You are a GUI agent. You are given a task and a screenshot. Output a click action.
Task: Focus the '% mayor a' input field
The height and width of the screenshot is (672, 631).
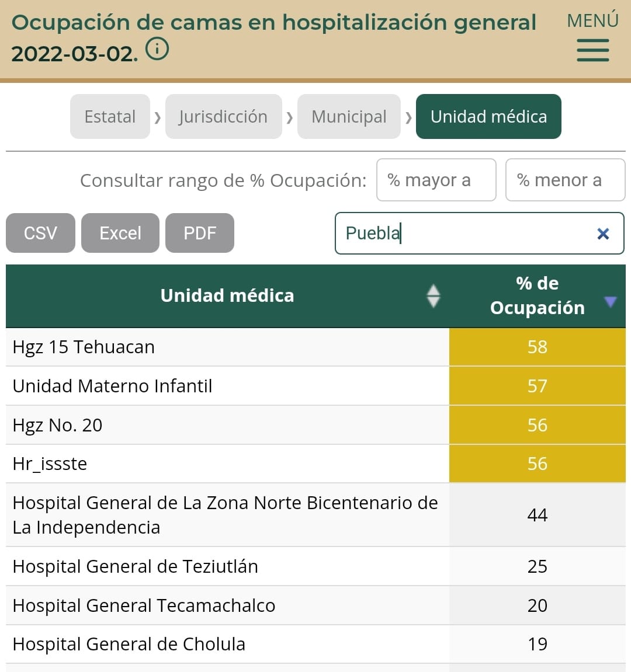(x=436, y=180)
